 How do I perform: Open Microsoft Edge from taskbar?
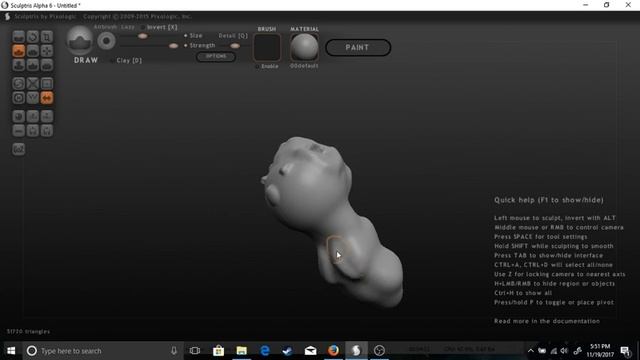(264, 351)
